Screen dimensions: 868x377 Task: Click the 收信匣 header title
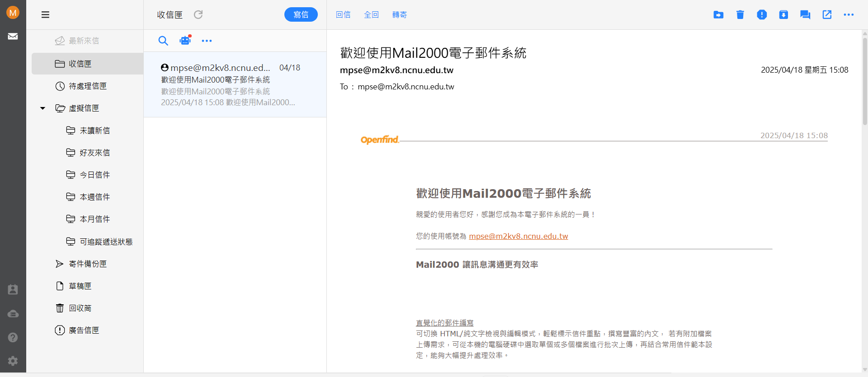(x=170, y=15)
